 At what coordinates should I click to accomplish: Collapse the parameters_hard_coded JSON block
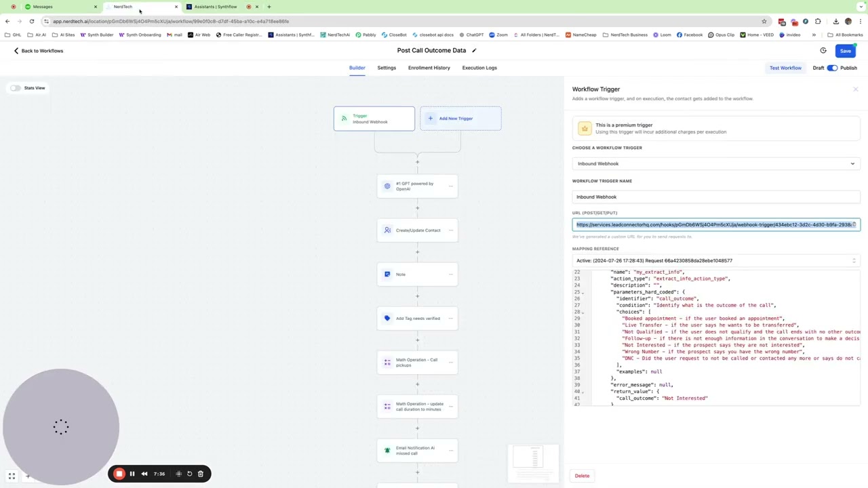coord(583,292)
